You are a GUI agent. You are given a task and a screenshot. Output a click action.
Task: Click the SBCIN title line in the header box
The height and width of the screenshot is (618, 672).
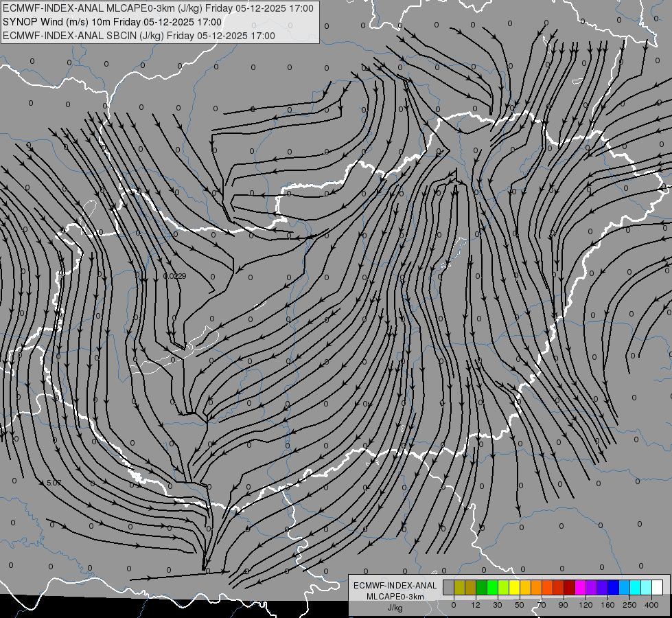click(139, 36)
